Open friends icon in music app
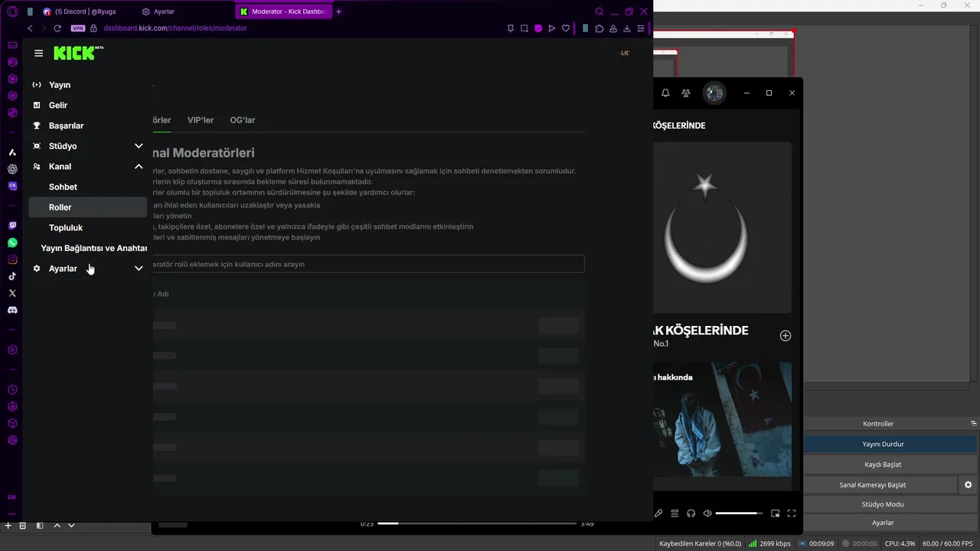This screenshot has height=551, width=980. (x=686, y=93)
